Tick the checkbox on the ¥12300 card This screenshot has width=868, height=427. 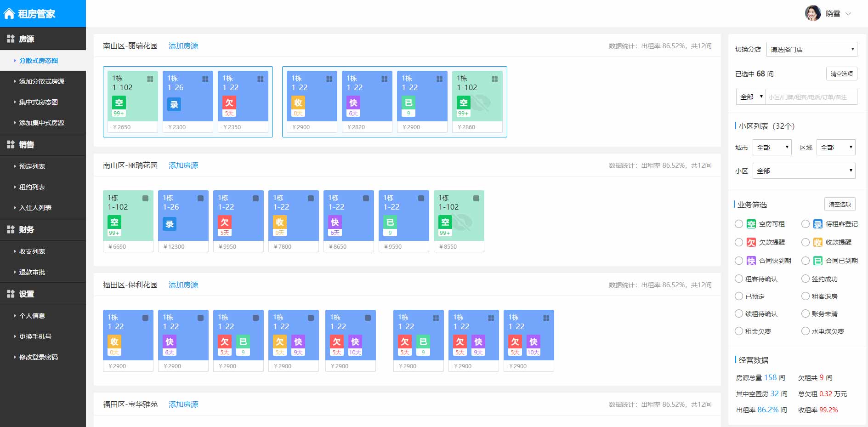pos(200,199)
